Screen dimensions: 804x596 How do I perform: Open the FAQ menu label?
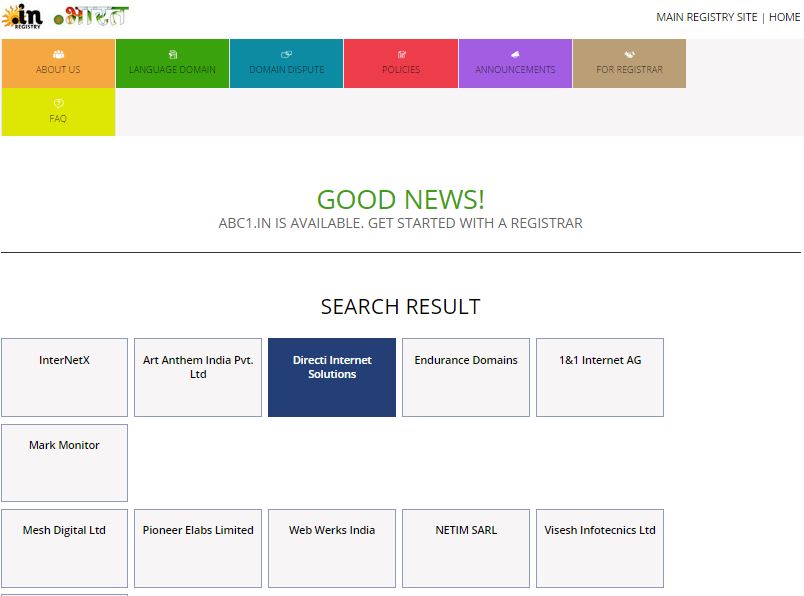tap(58, 118)
